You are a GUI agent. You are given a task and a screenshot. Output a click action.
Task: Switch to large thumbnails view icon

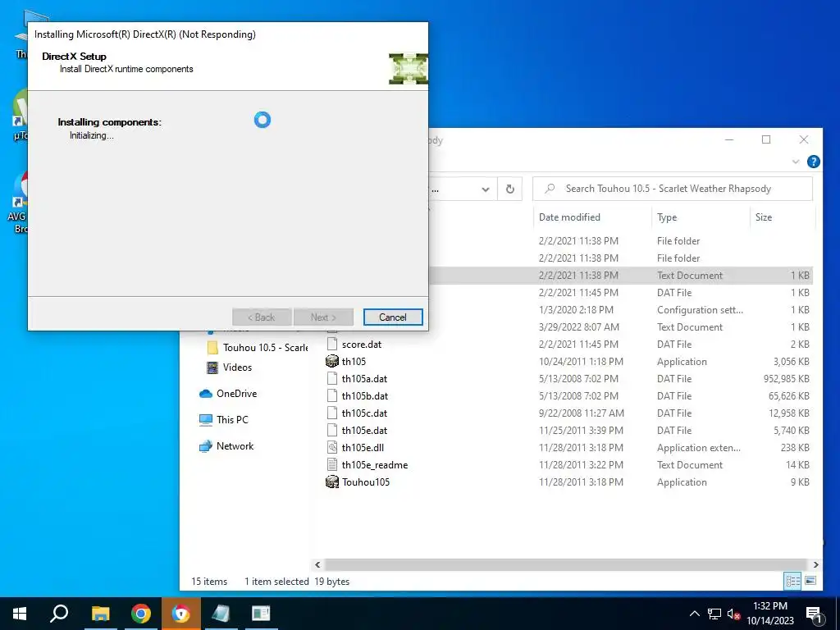pos(810,581)
